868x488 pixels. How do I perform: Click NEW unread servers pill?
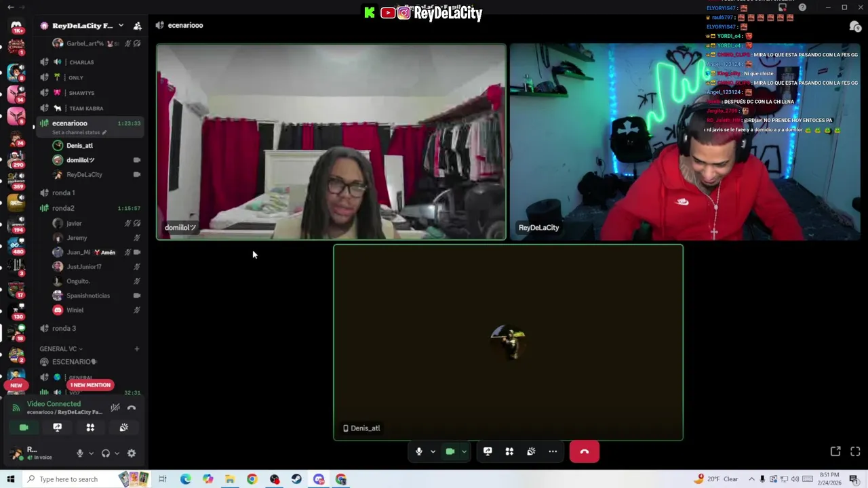pyautogui.click(x=16, y=385)
